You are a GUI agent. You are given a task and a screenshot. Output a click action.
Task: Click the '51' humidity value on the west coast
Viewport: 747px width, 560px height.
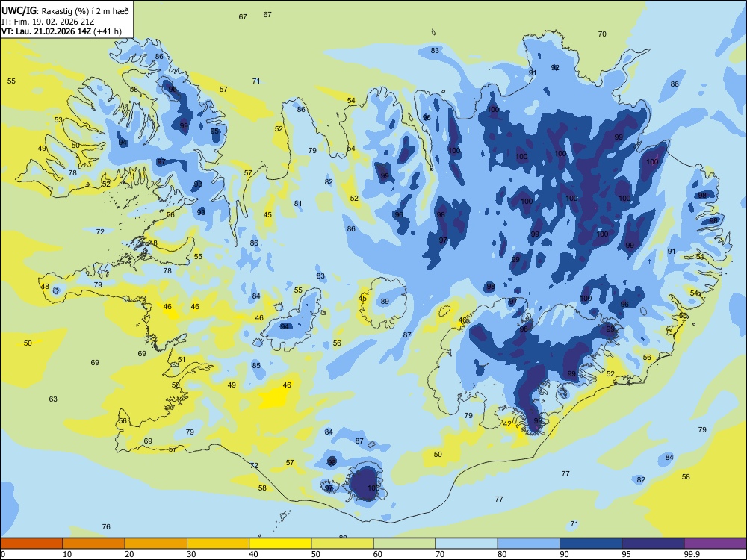click(182, 360)
